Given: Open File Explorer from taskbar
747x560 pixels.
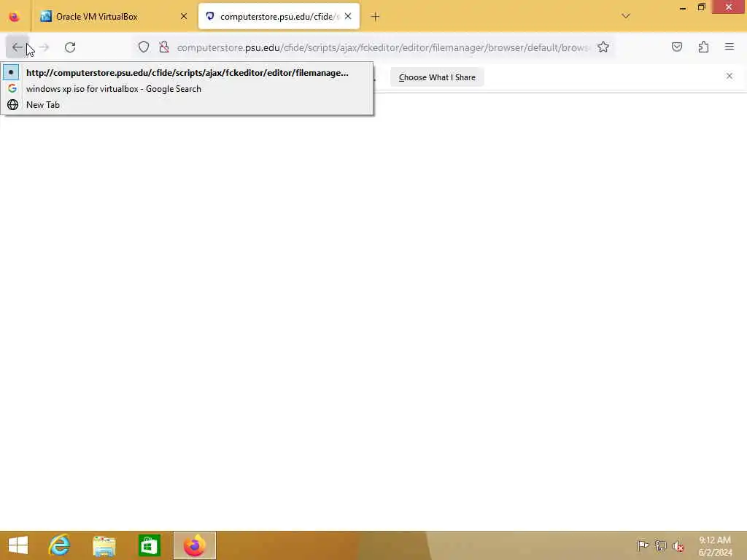Looking at the screenshot, I should point(104,545).
